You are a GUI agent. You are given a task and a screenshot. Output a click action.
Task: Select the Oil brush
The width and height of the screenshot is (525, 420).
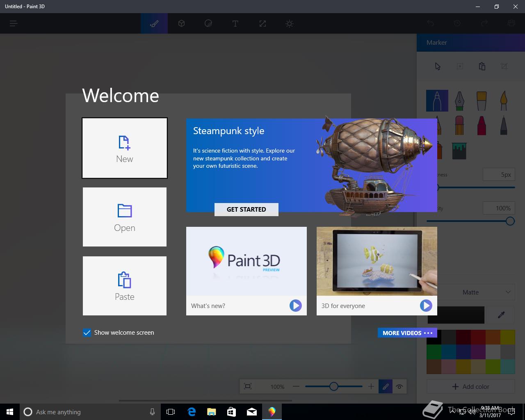[x=482, y=101]
